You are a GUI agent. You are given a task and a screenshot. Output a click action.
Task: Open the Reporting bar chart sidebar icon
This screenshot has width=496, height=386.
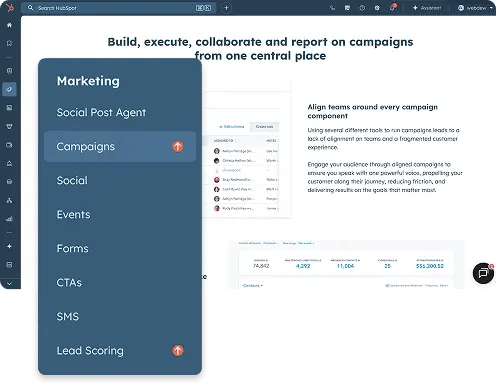[x=9, y=219]
